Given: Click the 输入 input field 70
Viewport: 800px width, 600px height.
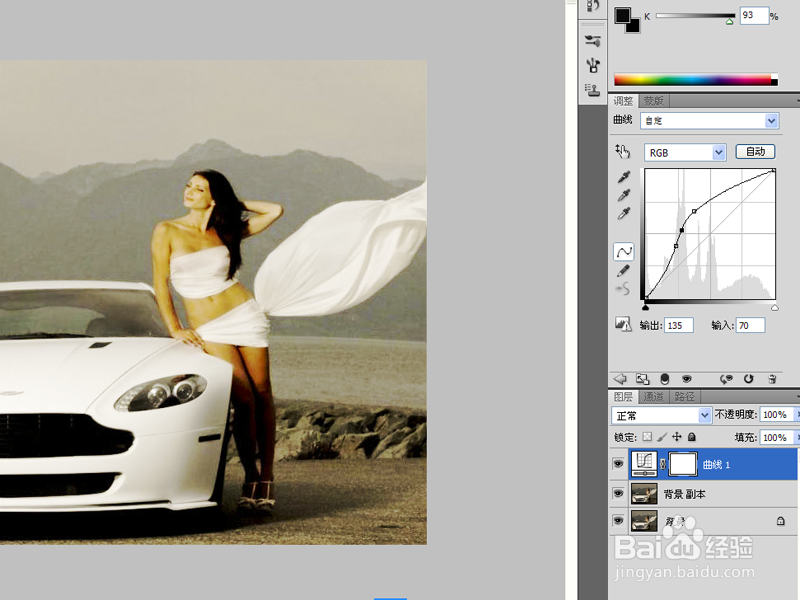Looking at the screenshot, I should pos(750,325).
